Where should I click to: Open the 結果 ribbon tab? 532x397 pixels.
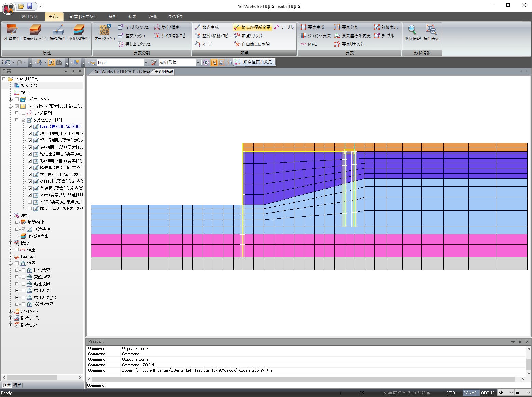click(x=132, y=16)
